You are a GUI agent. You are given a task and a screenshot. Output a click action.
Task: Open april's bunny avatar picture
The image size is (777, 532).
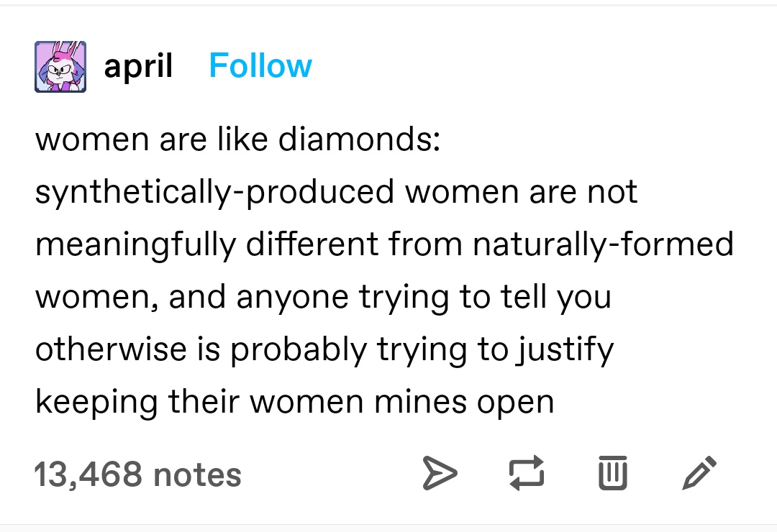60,67
